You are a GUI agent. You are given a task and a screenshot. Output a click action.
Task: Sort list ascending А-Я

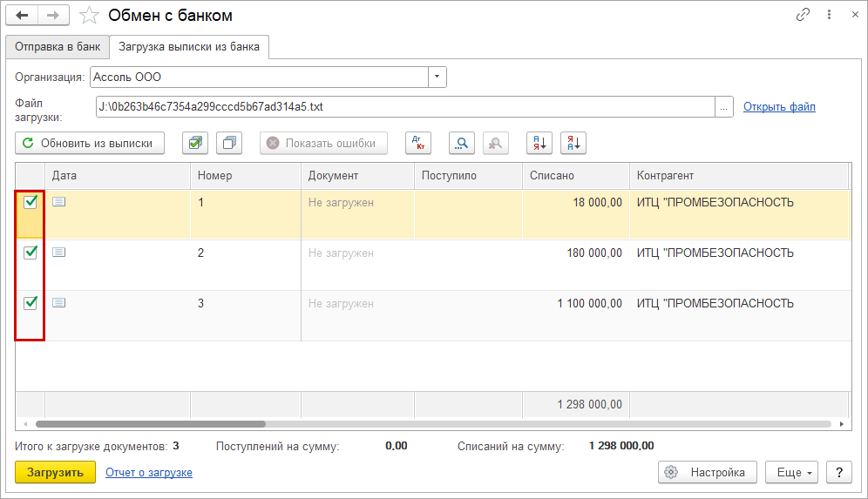coord(539,144)
